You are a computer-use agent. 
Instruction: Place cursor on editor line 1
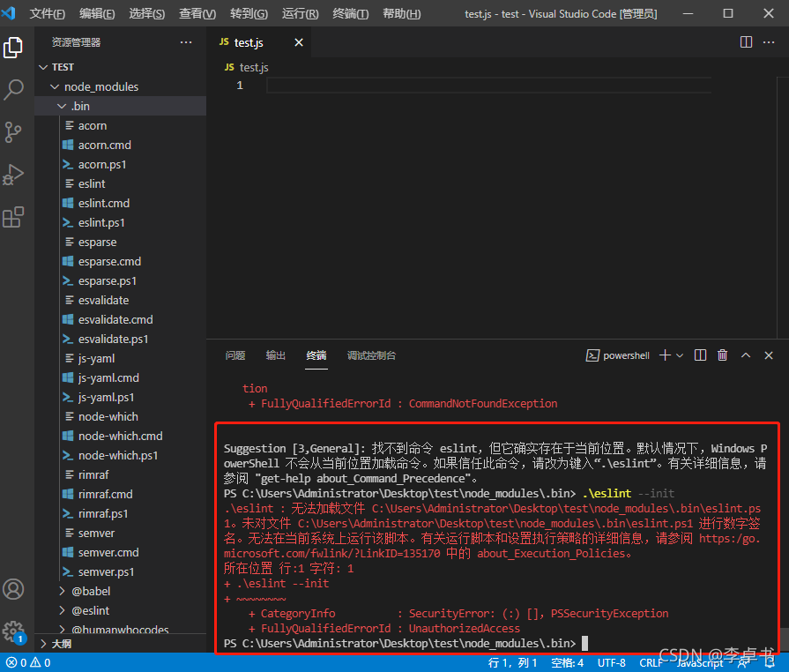pyautogui.click(x=488, y=86)
